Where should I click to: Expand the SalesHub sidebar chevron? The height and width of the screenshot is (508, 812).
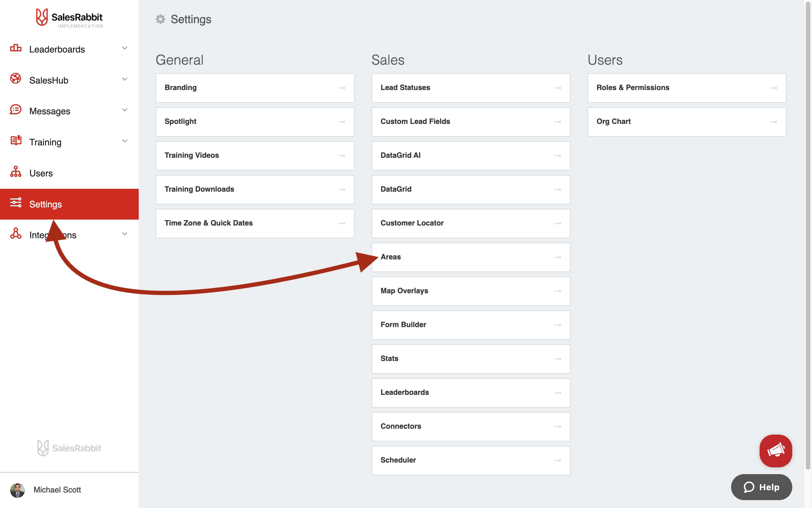click(x=125, y=79)
